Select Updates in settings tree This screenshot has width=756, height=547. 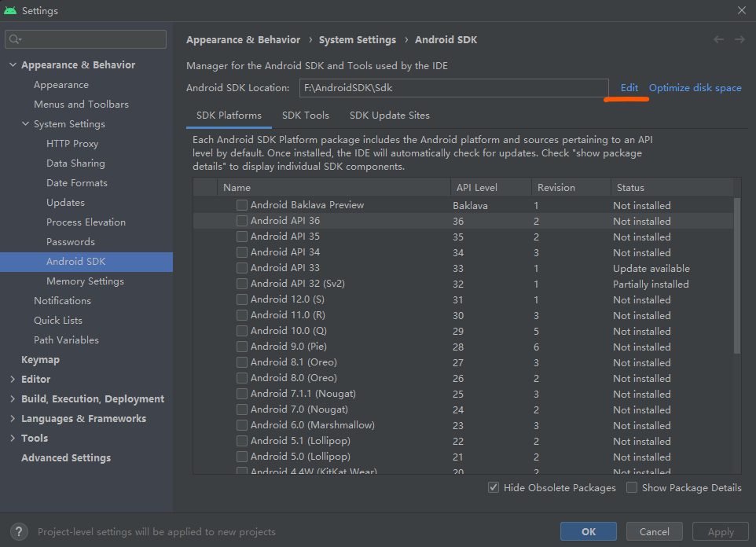[65, 203]
